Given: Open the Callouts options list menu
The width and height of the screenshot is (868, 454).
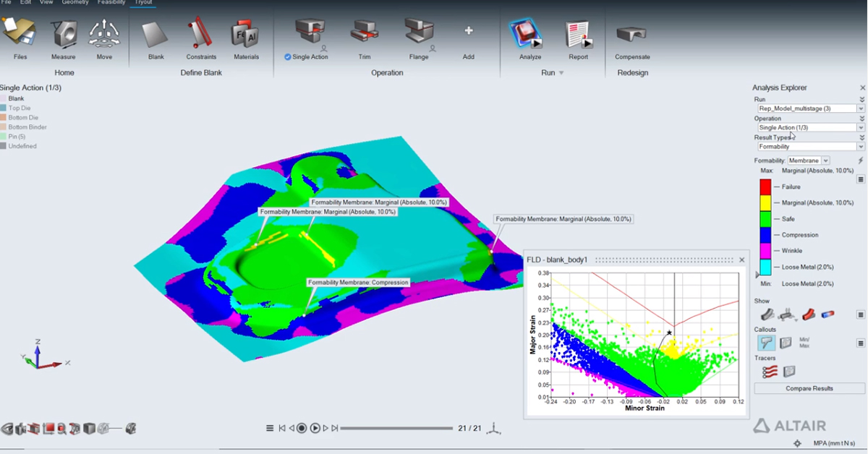Looking at the screenshot, I should (861, 343).
